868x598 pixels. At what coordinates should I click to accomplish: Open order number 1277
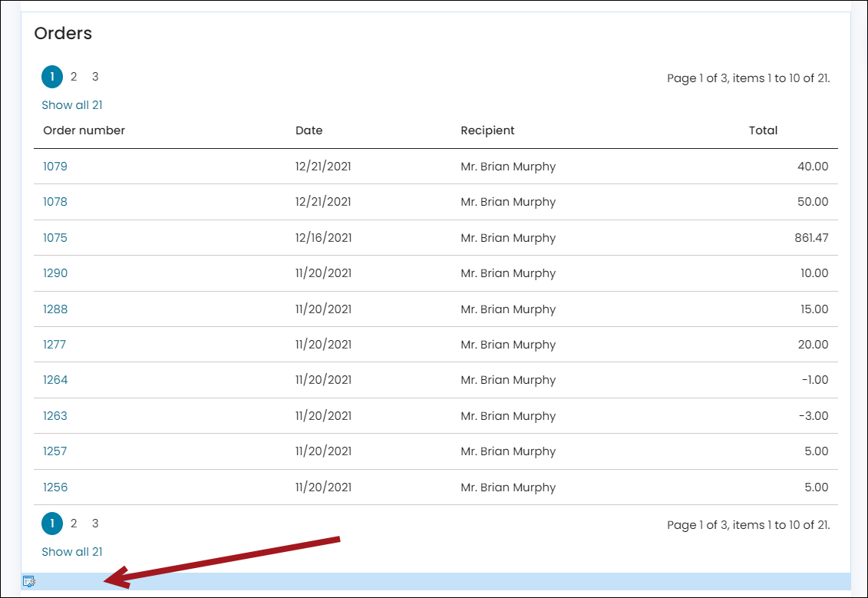coord(54,345)
